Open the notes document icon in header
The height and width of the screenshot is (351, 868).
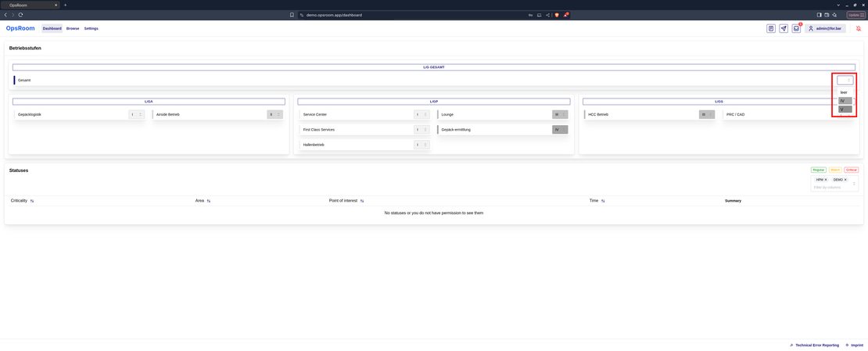point(770,28)
